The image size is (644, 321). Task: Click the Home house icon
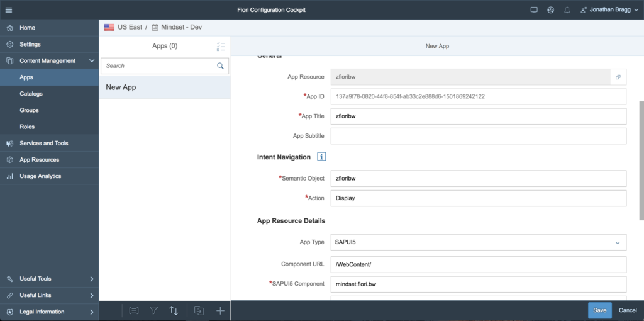(x=10, y=28)
